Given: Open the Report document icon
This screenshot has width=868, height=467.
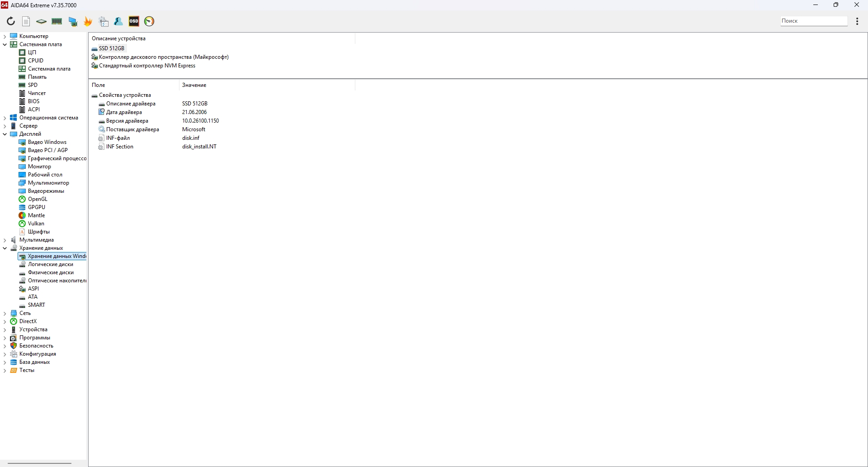Looking at the screenshot, I should [x=26, y=21].
